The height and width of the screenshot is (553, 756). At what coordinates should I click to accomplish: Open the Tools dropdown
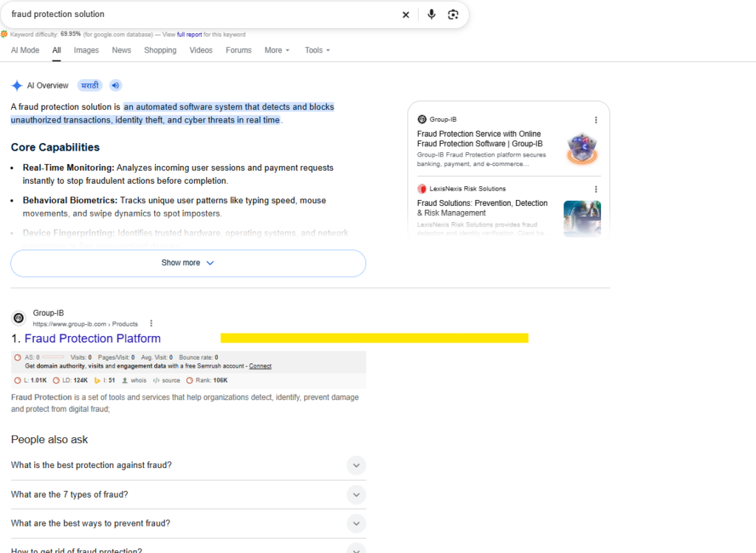coord(317,50)
